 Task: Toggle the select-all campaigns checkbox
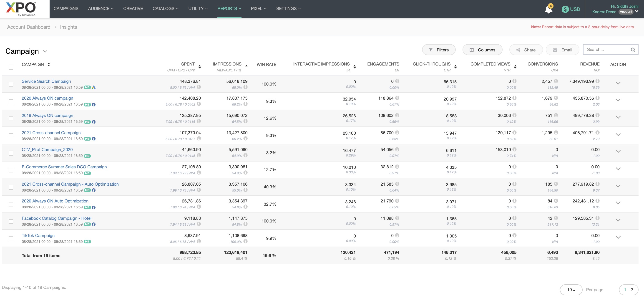(11, 67)
